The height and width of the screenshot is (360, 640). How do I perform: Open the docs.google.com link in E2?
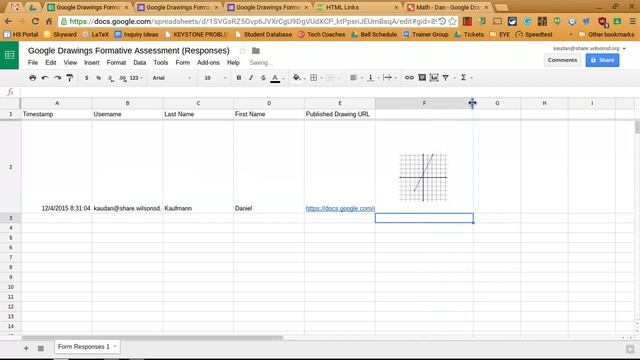pyautogui.click(x=340, y=208)
